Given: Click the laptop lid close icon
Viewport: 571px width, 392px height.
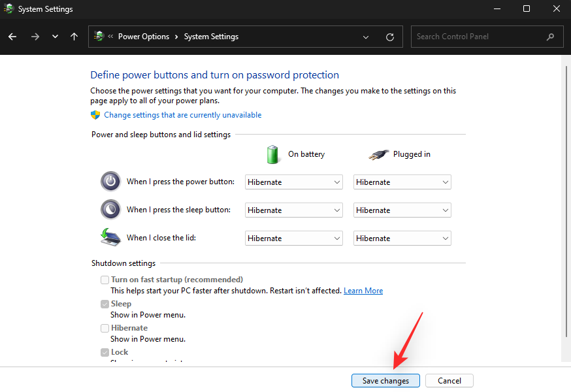Looking at the screenshot, I should (x=110, y=237).
